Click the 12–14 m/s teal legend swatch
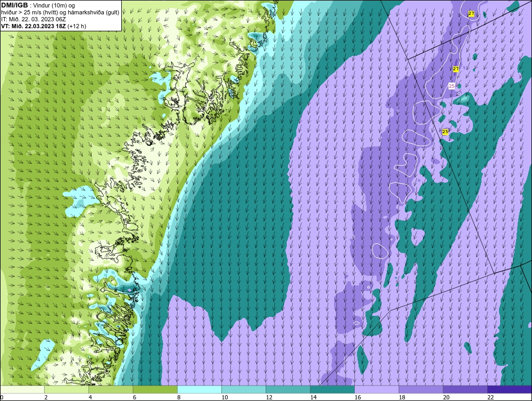The width and height of the screenshot is (532, 401). 288,389
